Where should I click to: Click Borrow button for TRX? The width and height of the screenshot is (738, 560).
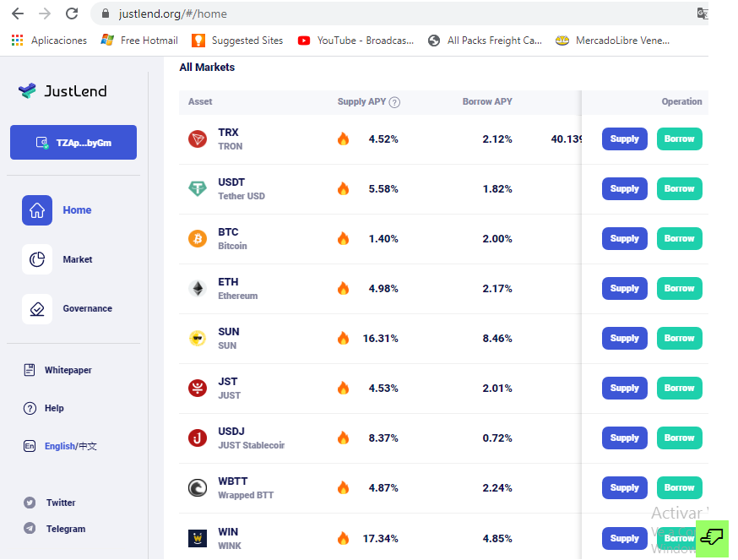pyautogui.click(x=679, y=139)
